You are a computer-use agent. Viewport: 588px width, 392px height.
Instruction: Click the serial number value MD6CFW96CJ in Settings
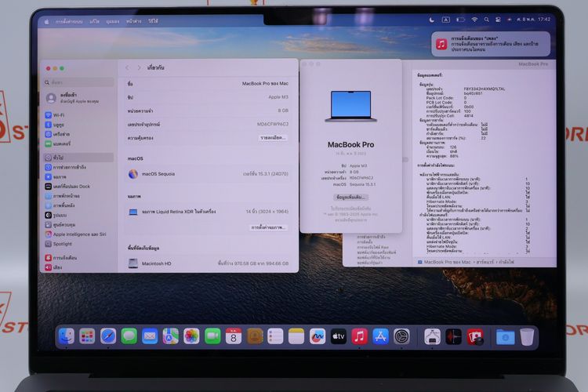(x=273, y=124)
